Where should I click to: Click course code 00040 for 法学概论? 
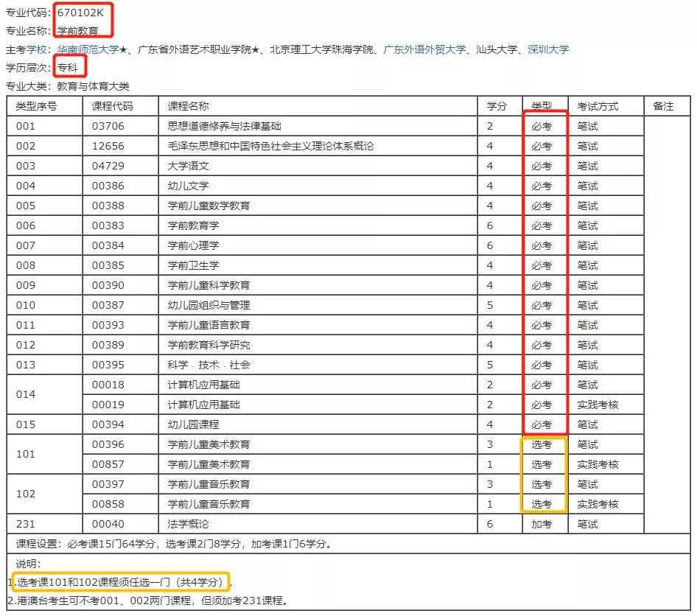(109, 524)
